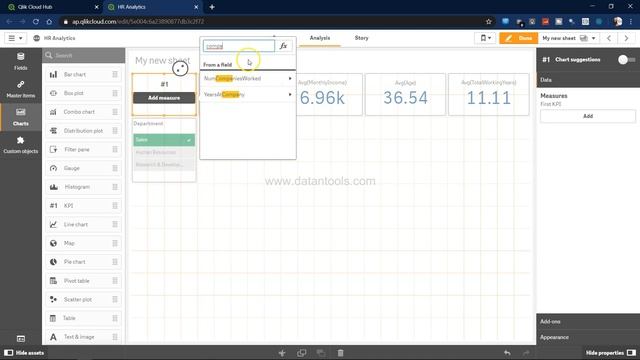Click the field search input in popup
Screen dimensions: 640x360
tap(239, 46)
